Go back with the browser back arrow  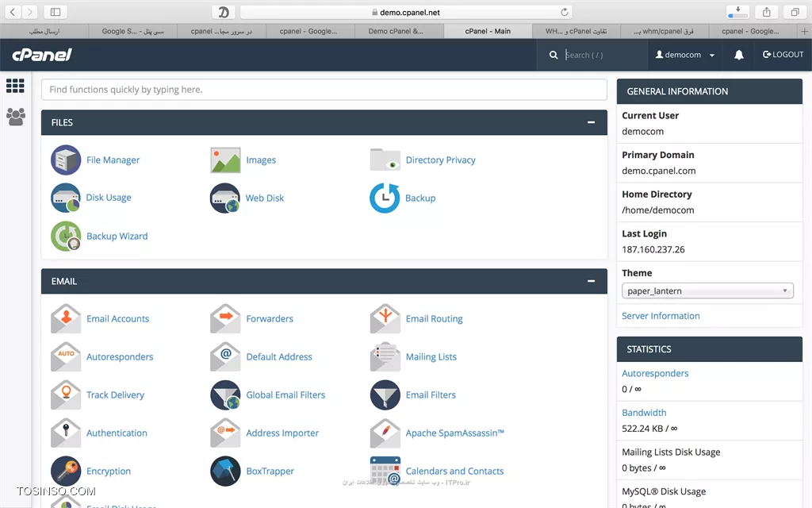(x=13, y=12)
